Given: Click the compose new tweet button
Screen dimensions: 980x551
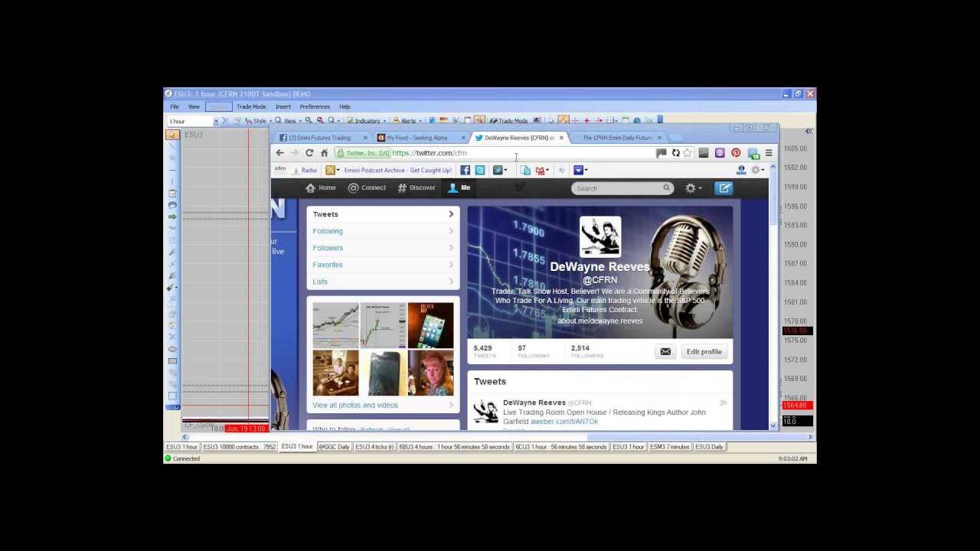Looking at the screenshot, I should pos(724,187).
